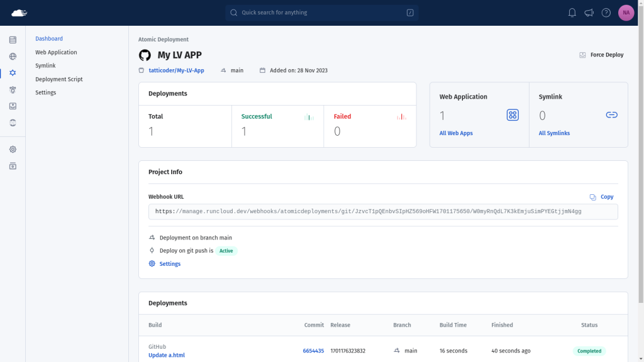This screenshot has width=644, height=362.
Task: Open commit 6654435 link
Action: pos(313,351)
